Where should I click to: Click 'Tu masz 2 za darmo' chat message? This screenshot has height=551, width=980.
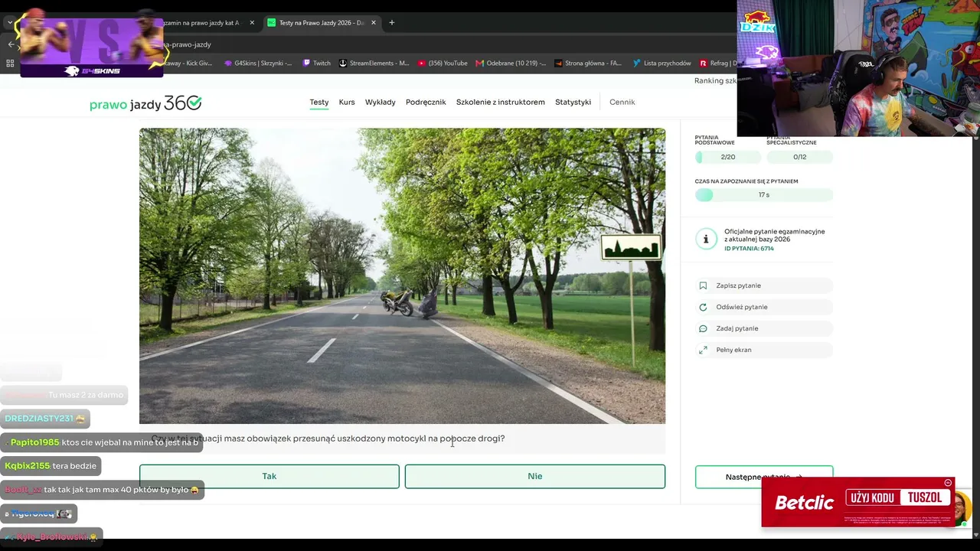click(64, 395)
